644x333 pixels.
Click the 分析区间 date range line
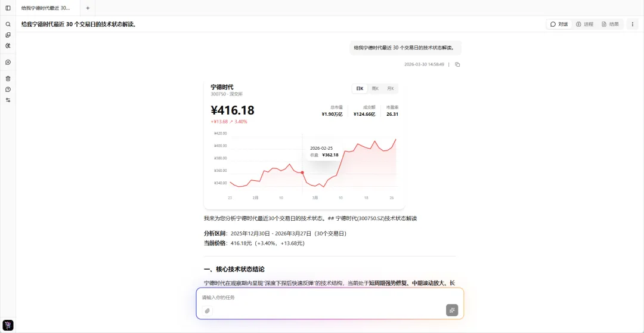tap(275, 233)
